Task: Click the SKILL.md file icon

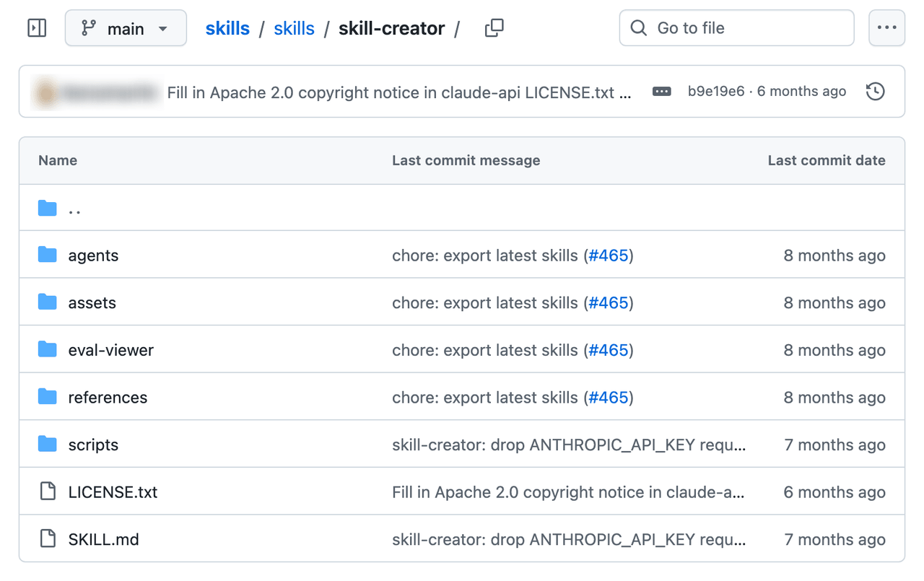Action: [48, 539]
